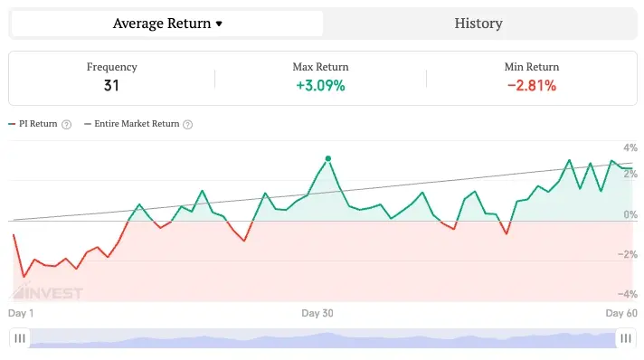This screenshot has width=644, height=360.
Task: Expand the Average Return dropdown arrow
Action: click(x=219, y=24)
